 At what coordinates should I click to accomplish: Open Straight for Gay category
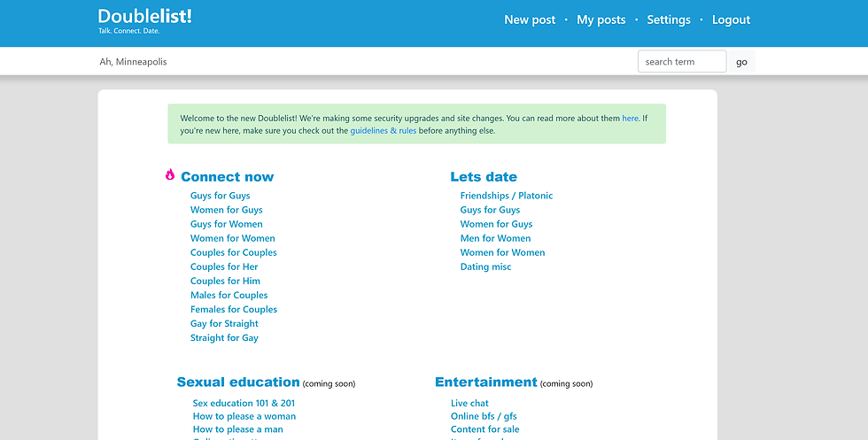(224, 338)
